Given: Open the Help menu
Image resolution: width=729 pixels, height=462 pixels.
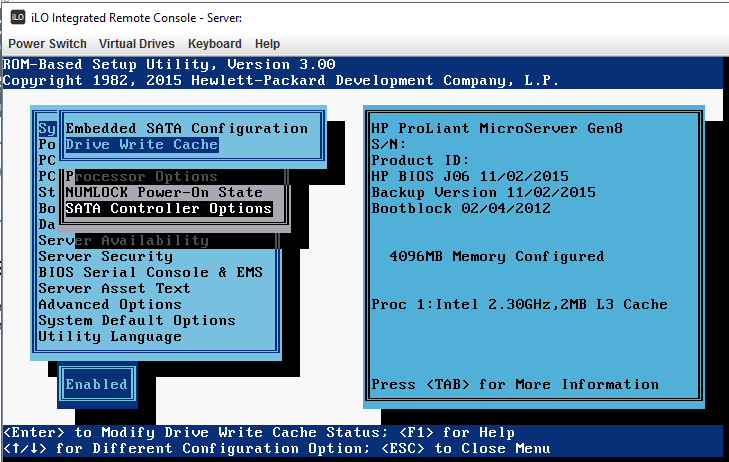Looking at the screenshot, I should pyautogui.click(x=267, y=44).
